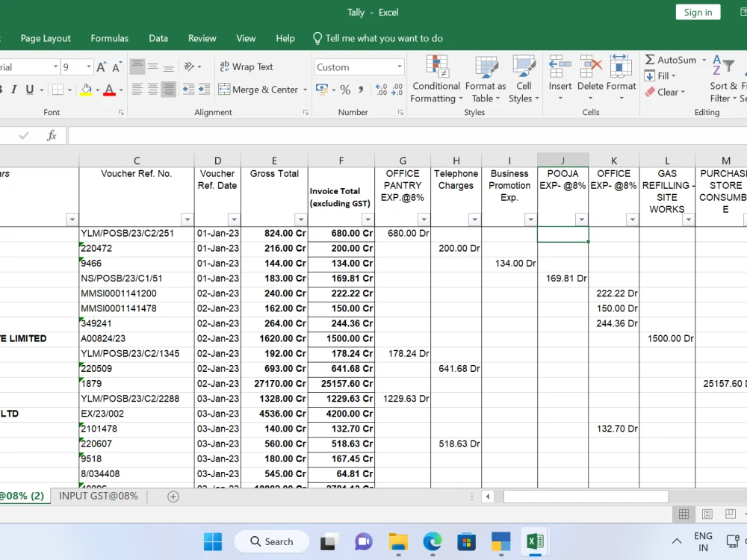
Task: Align text right
Action: (169, 90)
